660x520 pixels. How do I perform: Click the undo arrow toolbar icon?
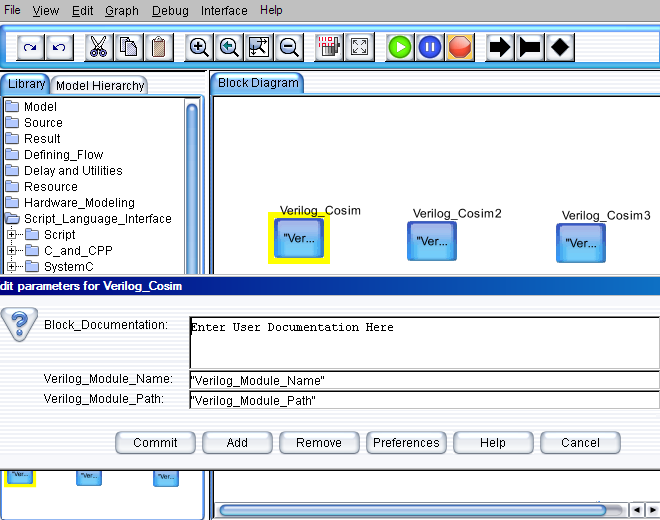[x=59, y=47]
